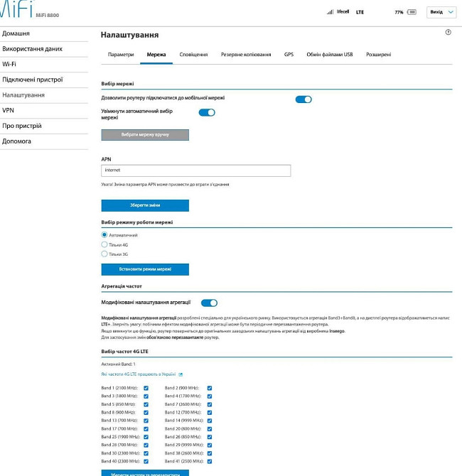
Task: Click the MiFi 8800 logo
Action: (29, 9)
